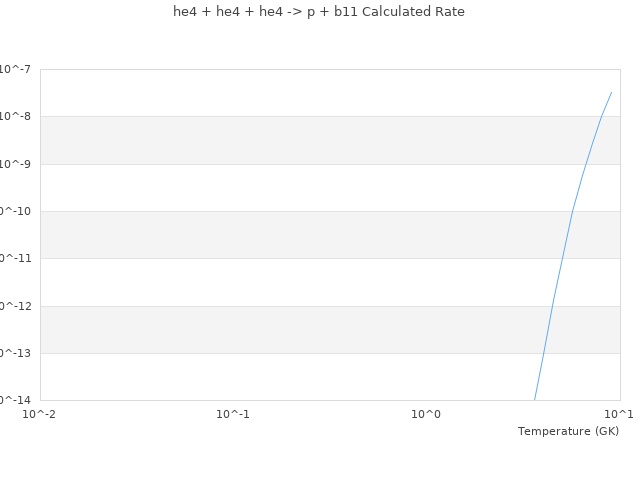Click the 10^-9 y-axis tick label
Image resolution: width=640 pixels, height=480 pixels.
(x=15, y=164)
